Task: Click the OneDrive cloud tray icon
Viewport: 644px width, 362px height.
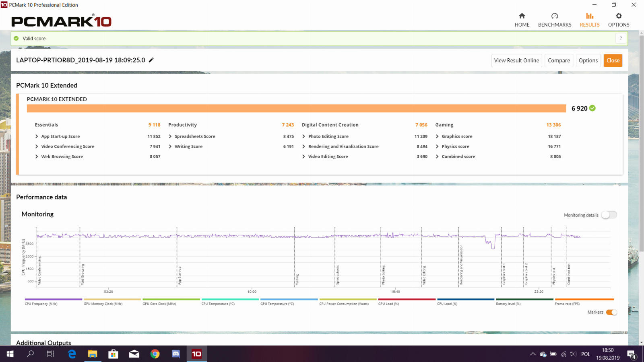Action: click(x=543, y=354)
